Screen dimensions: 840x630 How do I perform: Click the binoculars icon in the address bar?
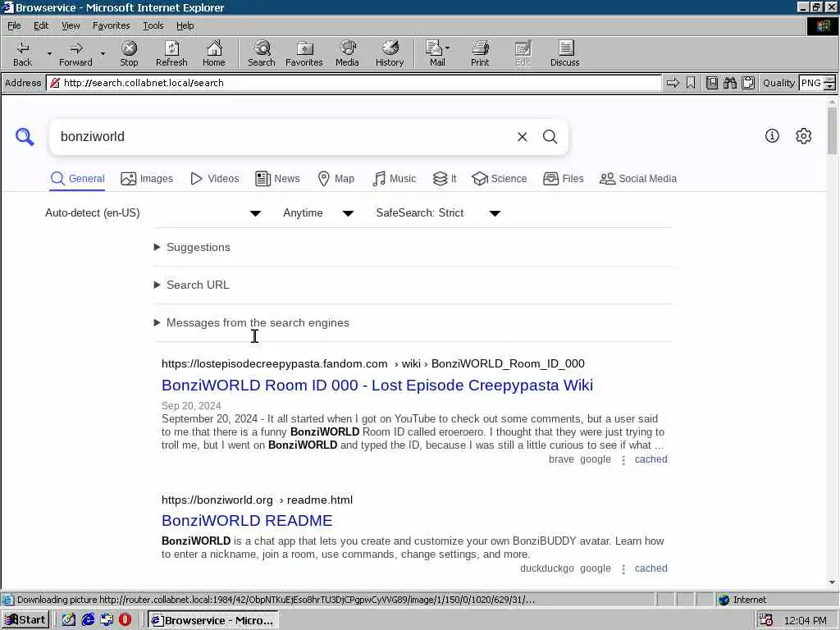(x=729, y=83)
